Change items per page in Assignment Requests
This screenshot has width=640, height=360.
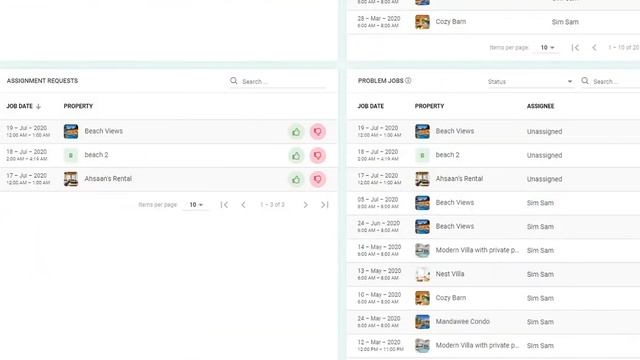[x=196, y=204]
